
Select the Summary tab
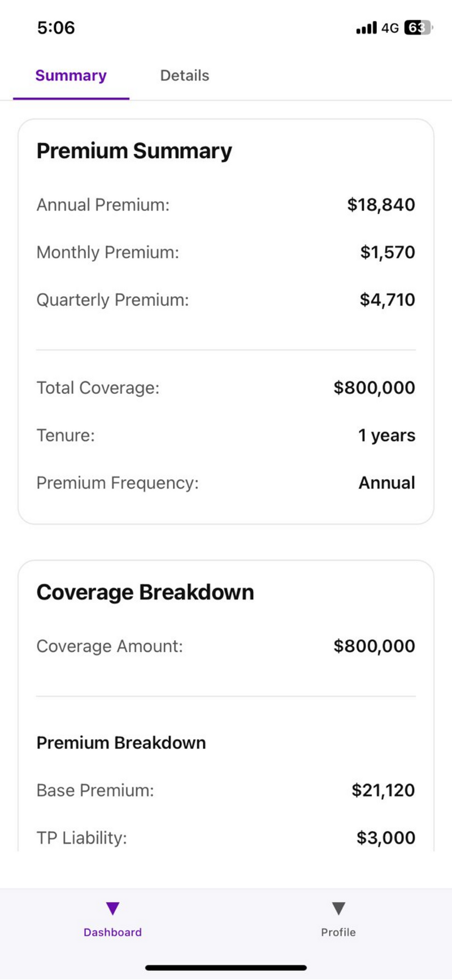[x=71, y=76]
